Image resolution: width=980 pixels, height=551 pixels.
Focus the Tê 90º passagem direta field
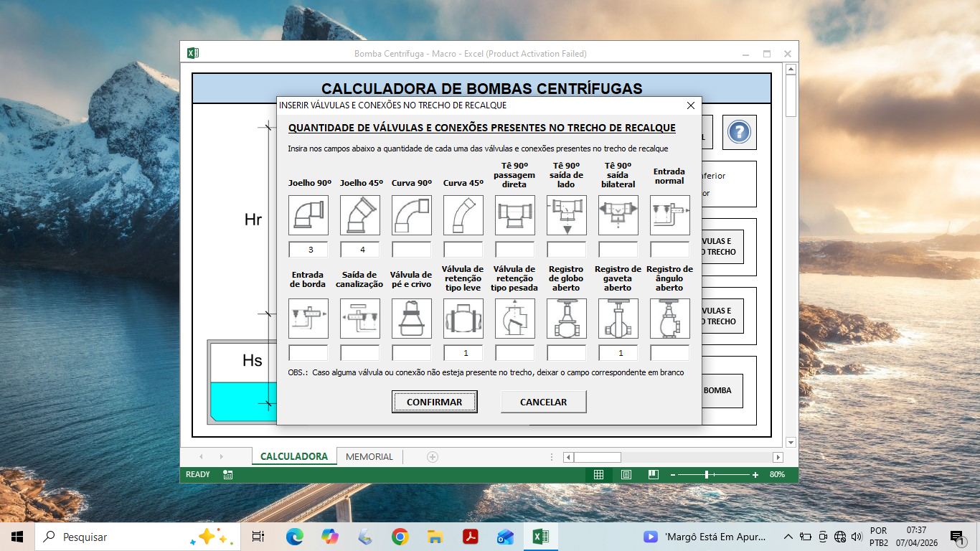pyautogui.click(x=515, y=250)
